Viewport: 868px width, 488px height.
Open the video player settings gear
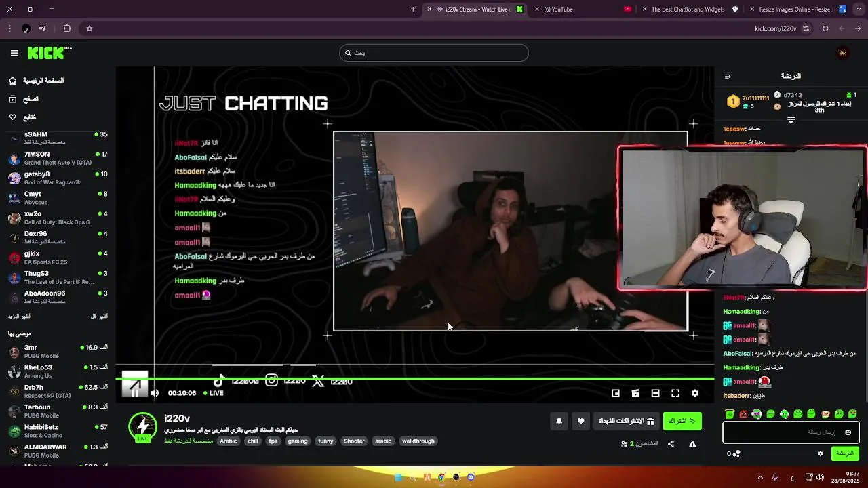point(695,393)
